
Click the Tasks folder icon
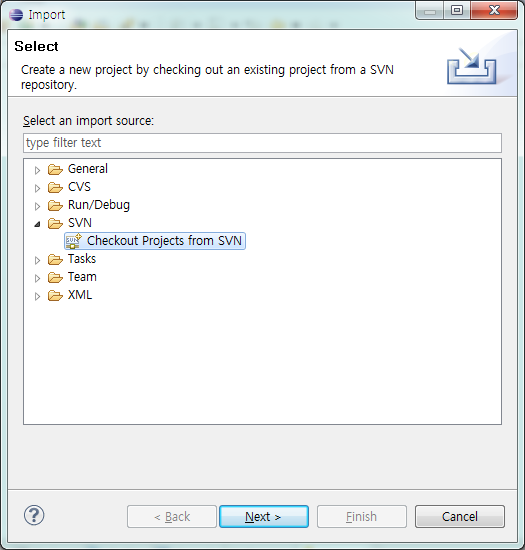55,259
